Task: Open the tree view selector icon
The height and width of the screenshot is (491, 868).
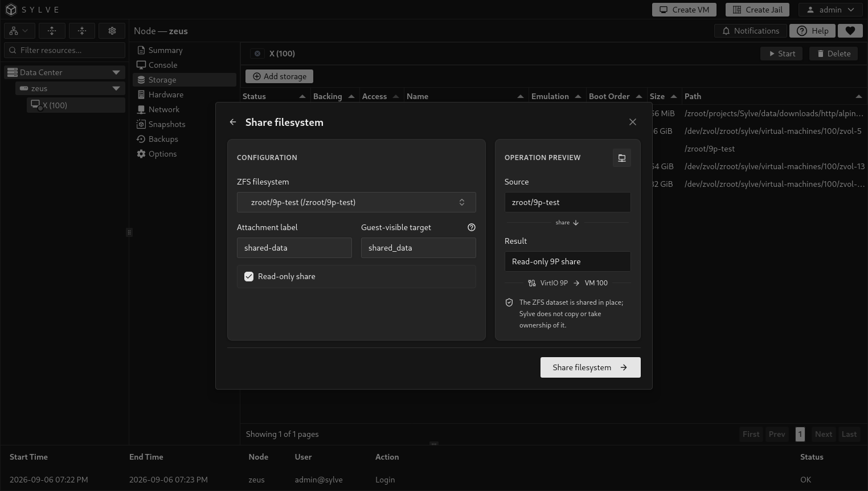Action: (19, 31)
